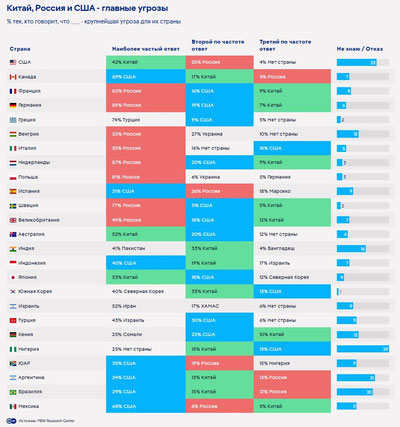Select the South Korean flag beside Южная Корея
Image resolution: width=400 pixels, height=427 pixels.
[13, 292]
